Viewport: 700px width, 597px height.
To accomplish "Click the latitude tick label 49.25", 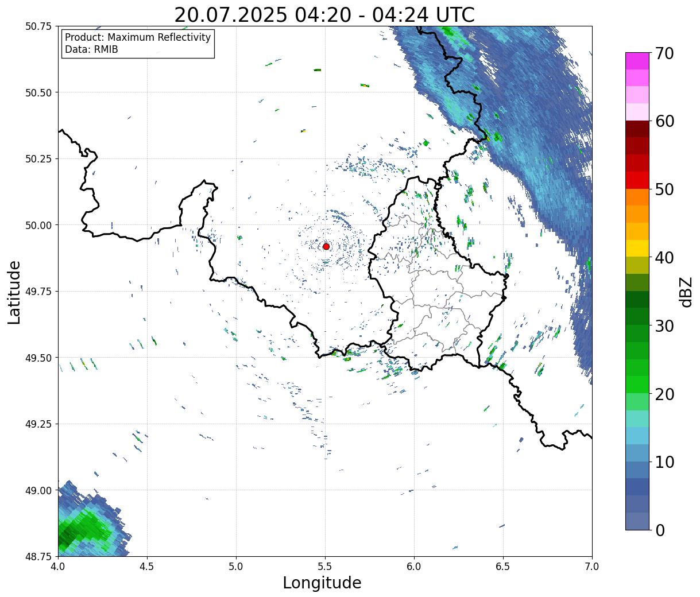I will pyautogui.click(x=38, y=424).
